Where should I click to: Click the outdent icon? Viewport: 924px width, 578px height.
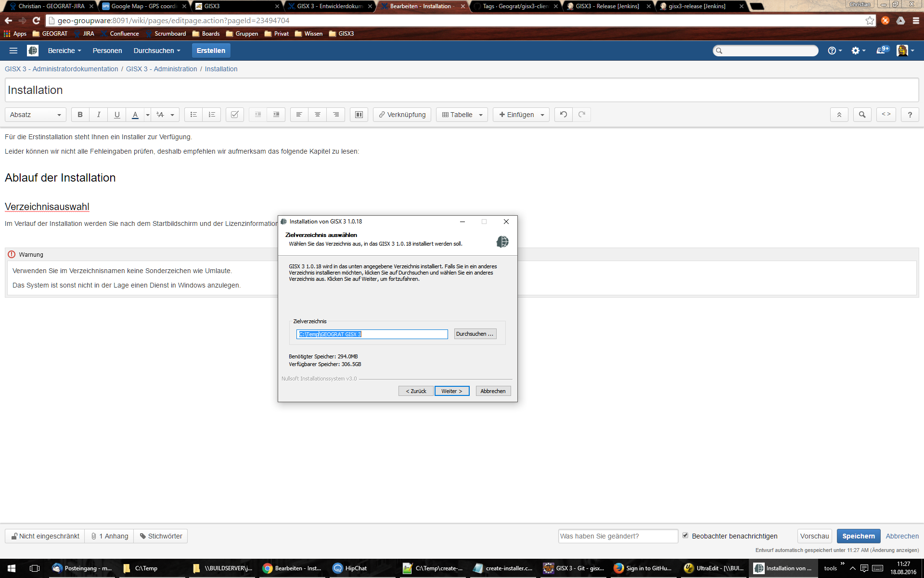[x=258, y=115]
